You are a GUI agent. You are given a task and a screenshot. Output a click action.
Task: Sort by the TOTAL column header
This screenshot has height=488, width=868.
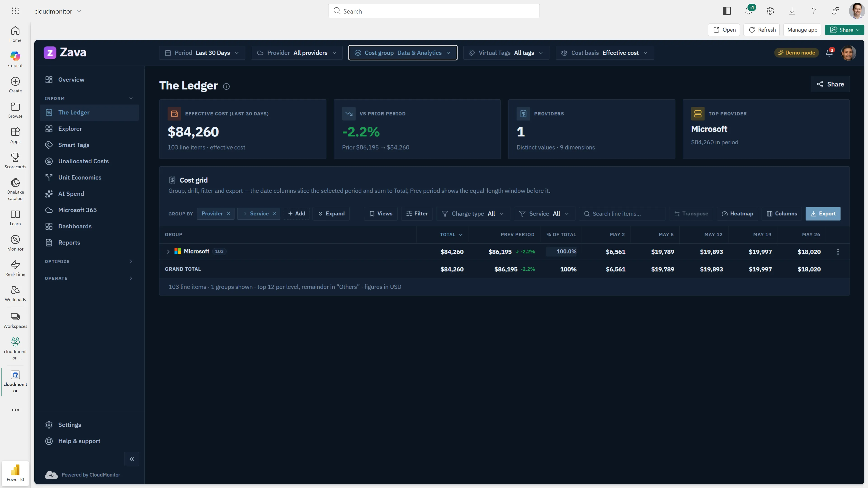click(451, 235)
